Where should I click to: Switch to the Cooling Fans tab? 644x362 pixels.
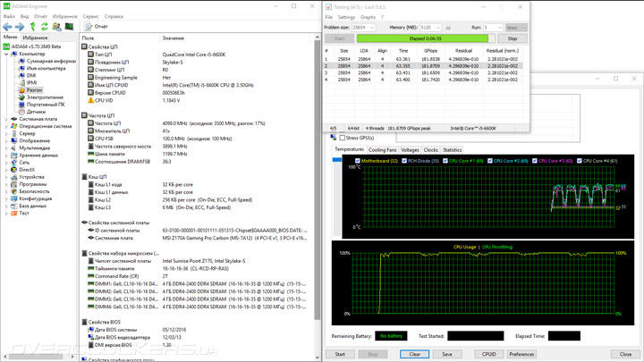click(382, 150)
